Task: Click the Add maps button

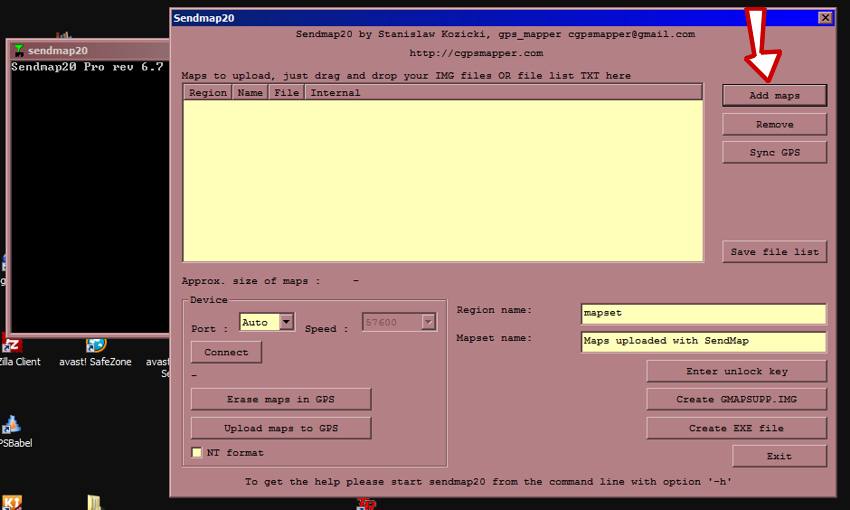Action: pyautogui.click(x=774, y=95)
